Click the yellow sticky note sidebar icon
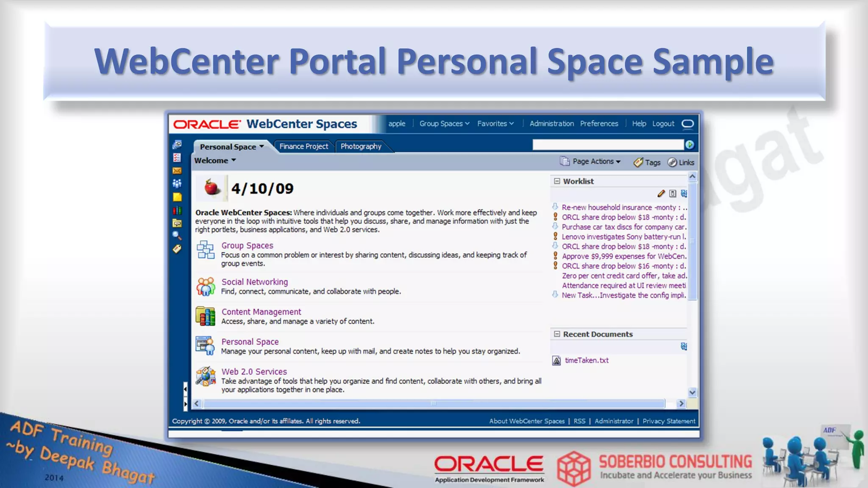Screen dimensions: 868x488 pyautogui.click(x=177, y=197)
